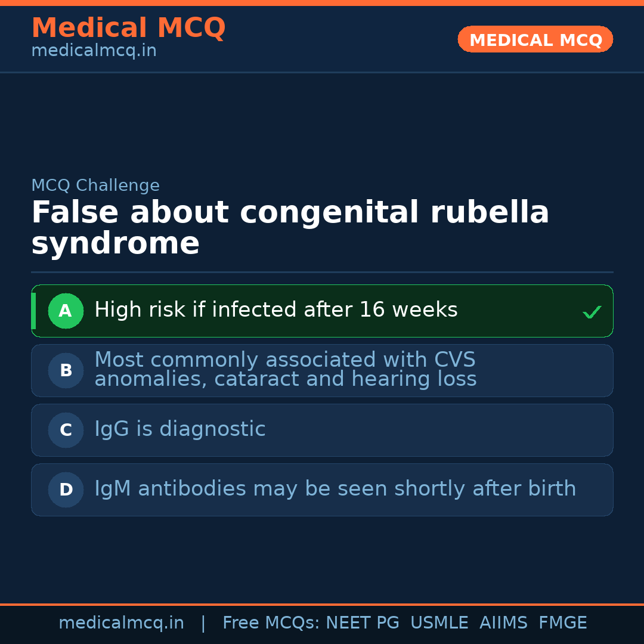
Task: Select FMGE in the footer
Action: pyautogui.click(x=563, y=623)
